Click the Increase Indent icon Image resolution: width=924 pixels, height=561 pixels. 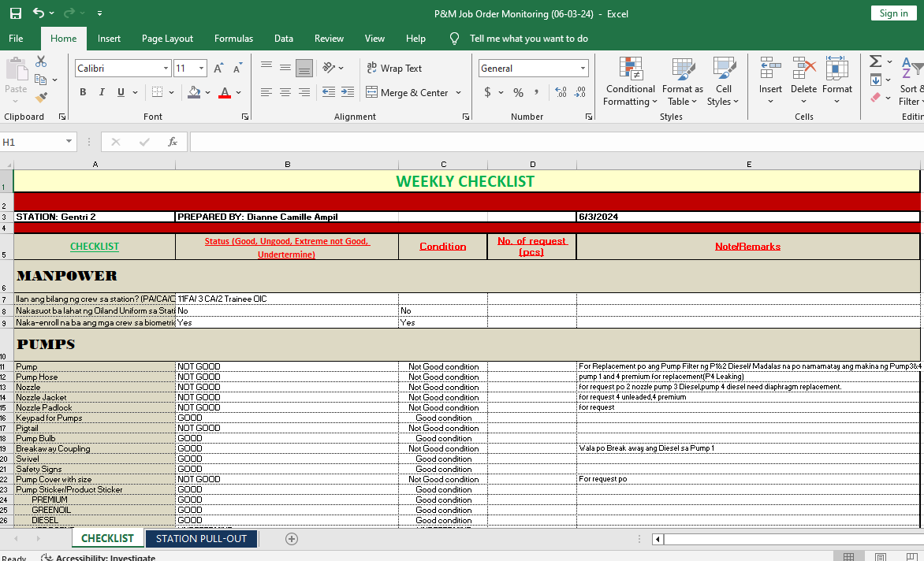pyautogui.click(x=347, y=92)
